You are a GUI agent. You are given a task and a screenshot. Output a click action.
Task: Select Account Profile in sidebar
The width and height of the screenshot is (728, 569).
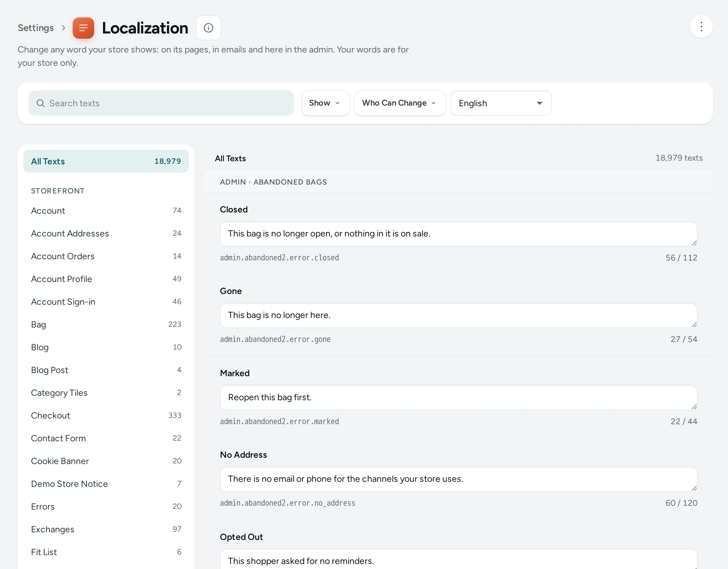tap(106, 279)
